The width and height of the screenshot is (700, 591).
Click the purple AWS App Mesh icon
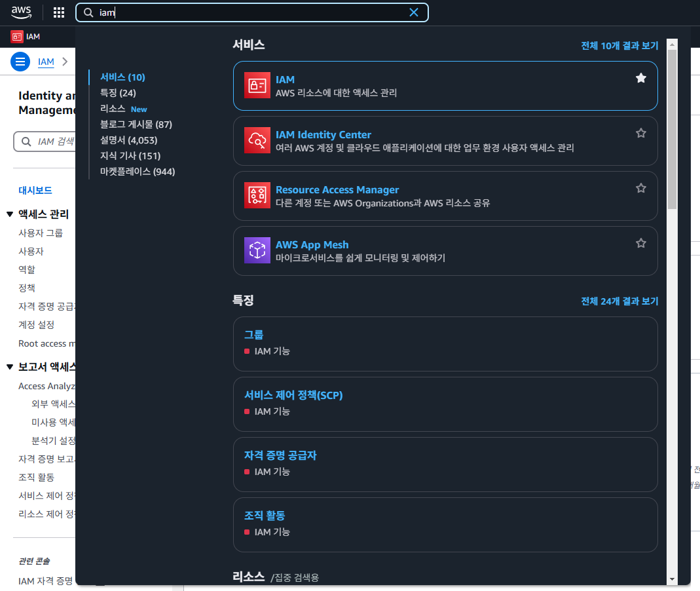(x=257, y=250)
